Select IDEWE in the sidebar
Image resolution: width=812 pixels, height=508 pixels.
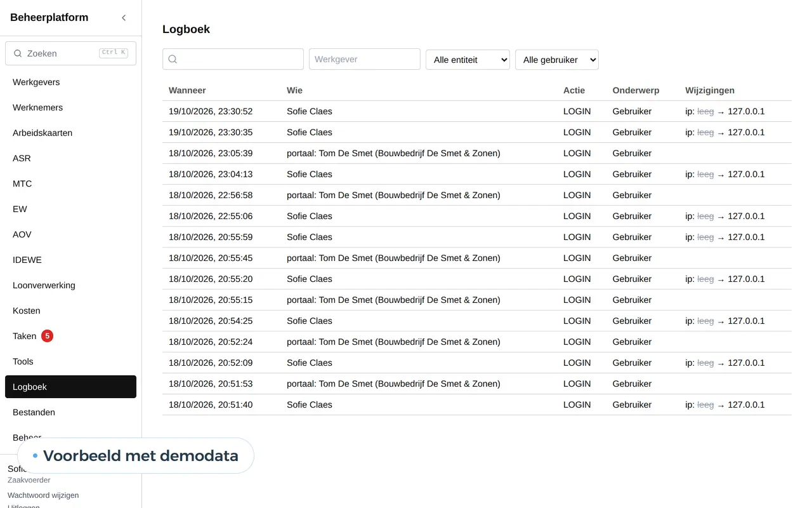(x=70, y=260)
